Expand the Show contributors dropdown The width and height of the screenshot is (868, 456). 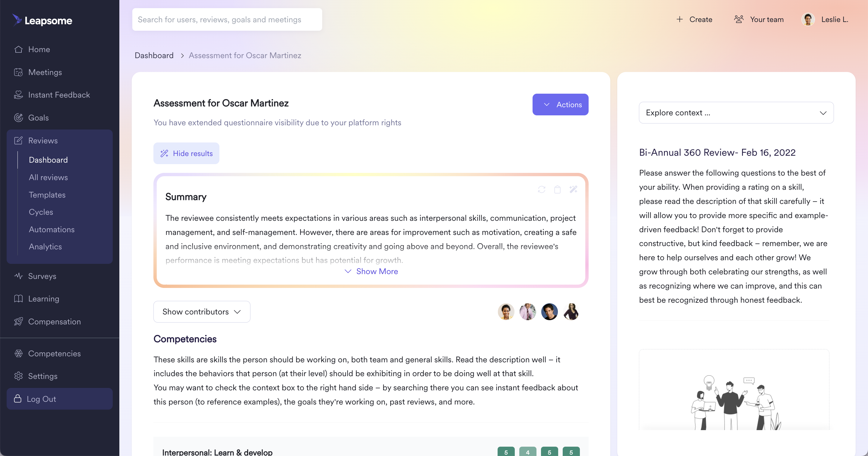click(x=202, y=312)
